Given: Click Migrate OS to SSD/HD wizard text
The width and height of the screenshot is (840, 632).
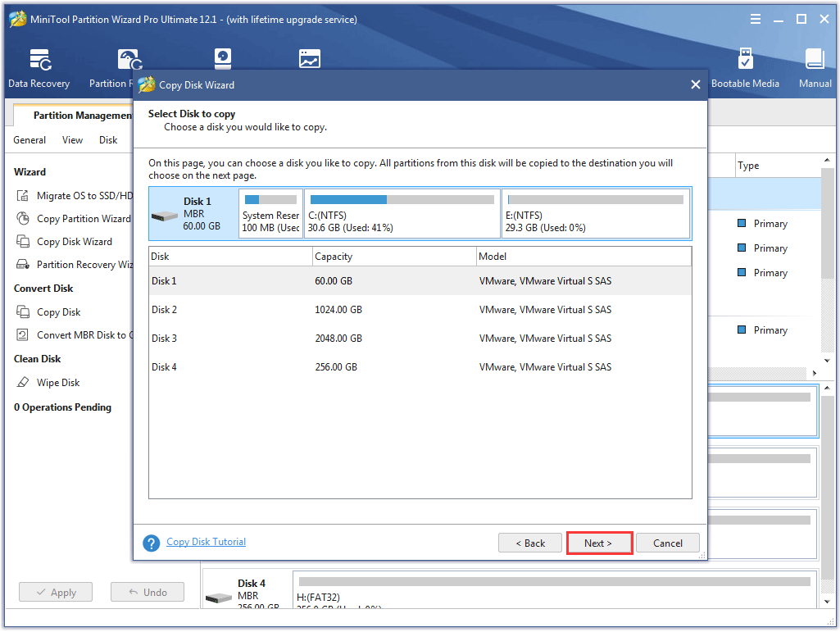Looking at the screenshot, I should click(84, 196).
